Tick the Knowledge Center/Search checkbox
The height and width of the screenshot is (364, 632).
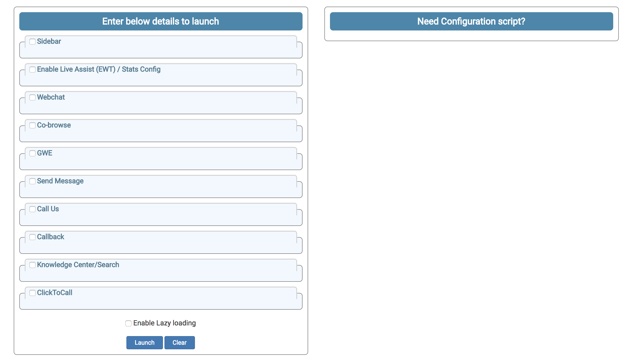click(32, 265)
